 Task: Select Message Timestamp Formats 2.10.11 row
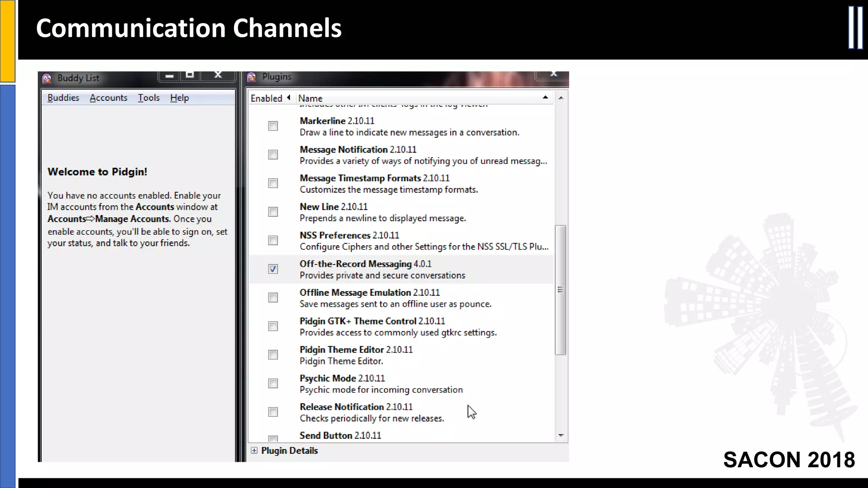401,184
